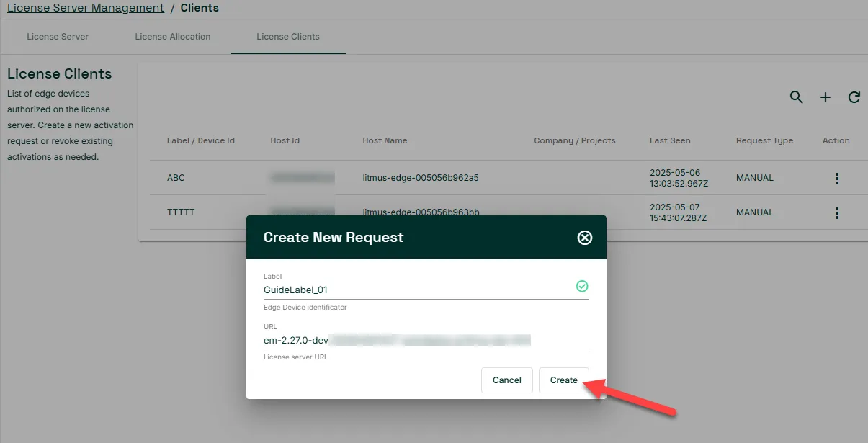Select the License Clients tab

288,37
